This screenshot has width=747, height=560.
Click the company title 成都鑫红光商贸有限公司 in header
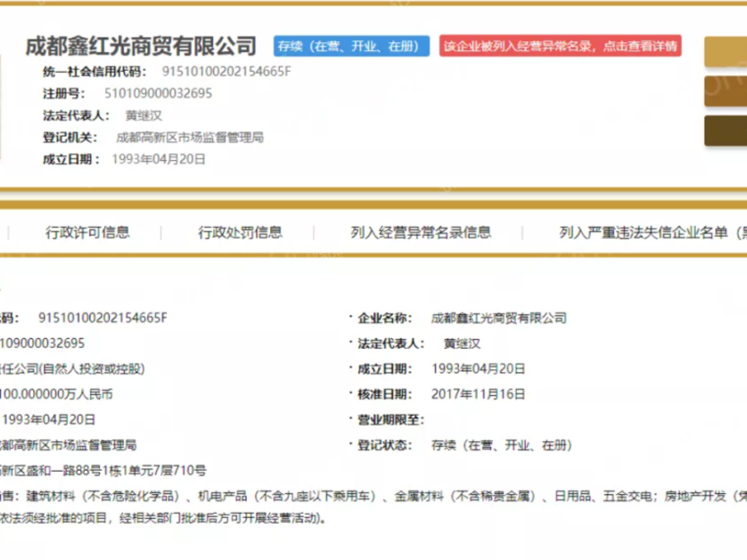click(x=141, y=46)
